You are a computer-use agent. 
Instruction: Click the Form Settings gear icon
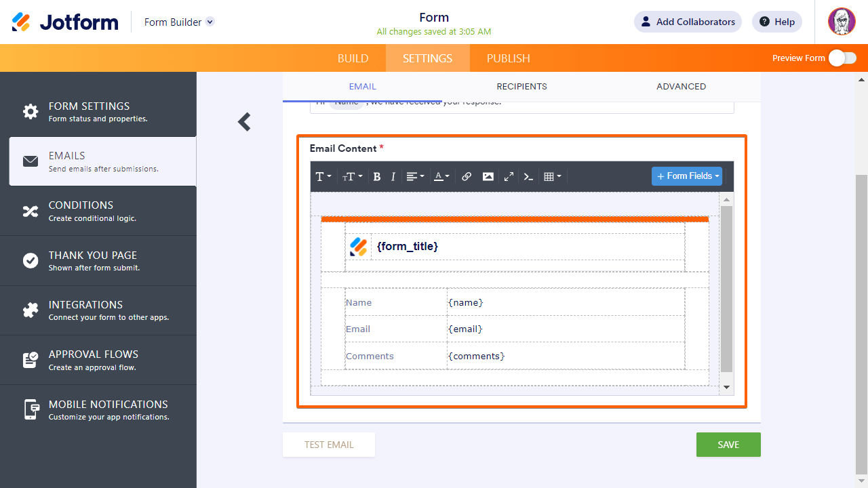click(x=31, y=112)
